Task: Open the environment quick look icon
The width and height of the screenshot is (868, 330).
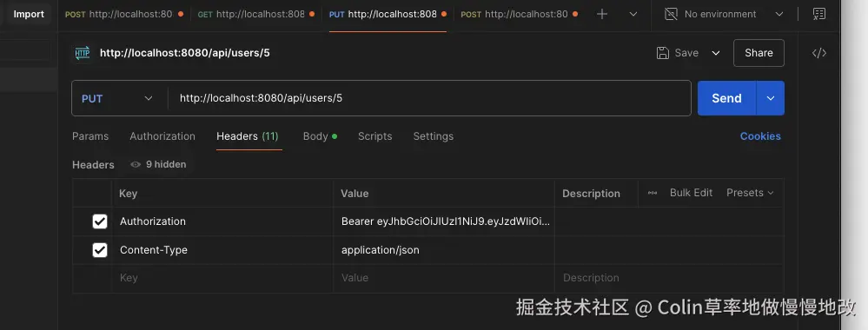Action: tap(819, 15)
